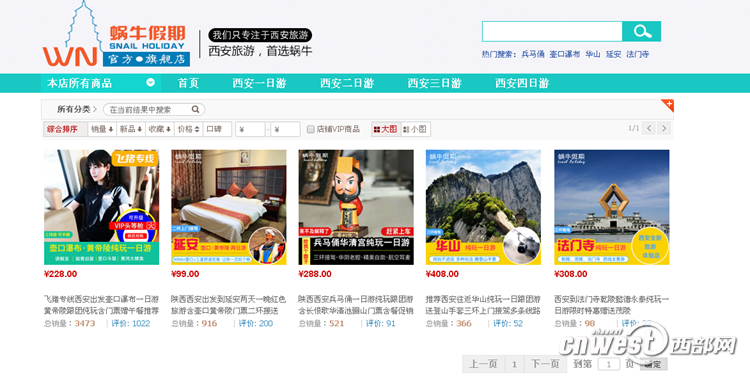Open the 西安二日游 navigation tab
750x380 pixels.
point(347,83)
